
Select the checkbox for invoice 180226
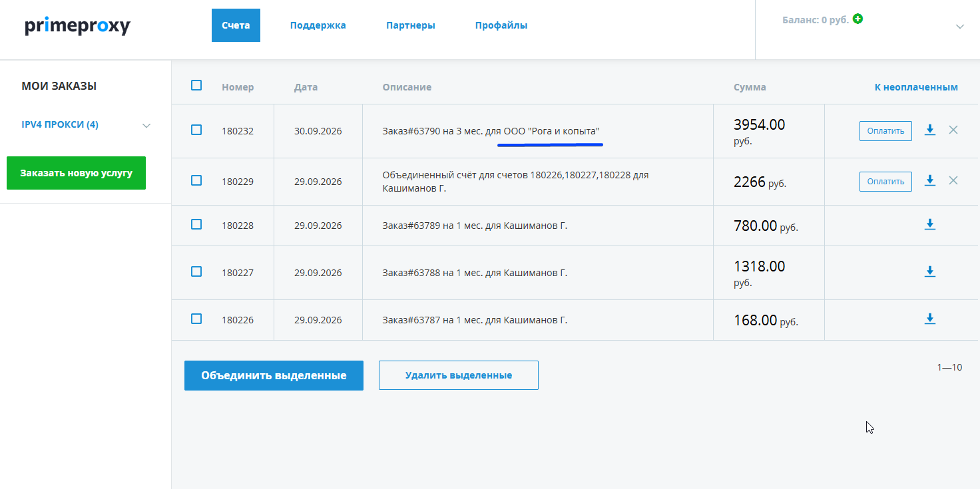196,319
